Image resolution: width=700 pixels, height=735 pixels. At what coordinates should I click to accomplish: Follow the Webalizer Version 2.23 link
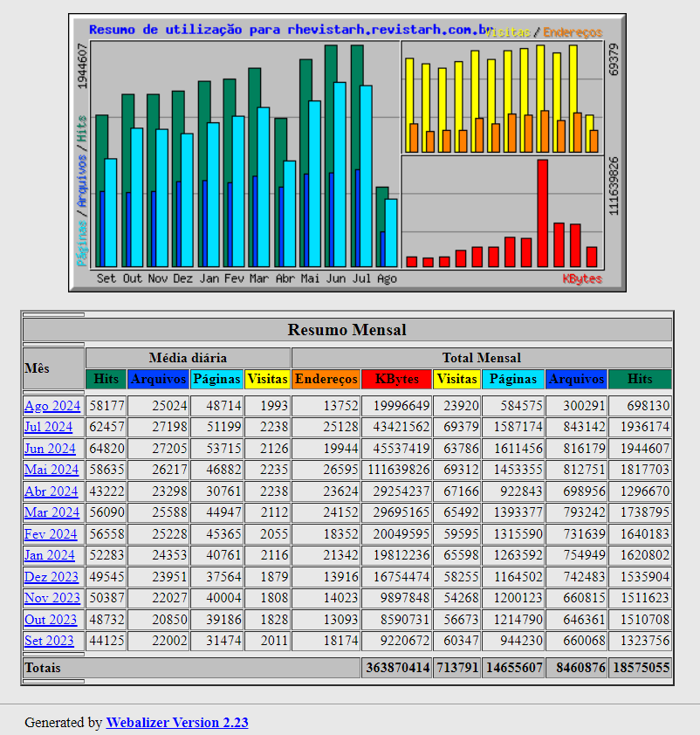[x=177, y=723]
